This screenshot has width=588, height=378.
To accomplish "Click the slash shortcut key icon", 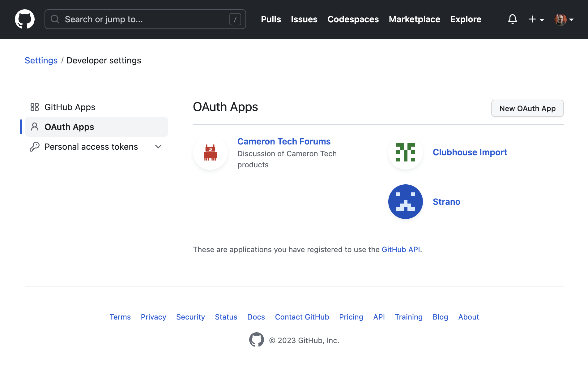I will pos(235,19).
